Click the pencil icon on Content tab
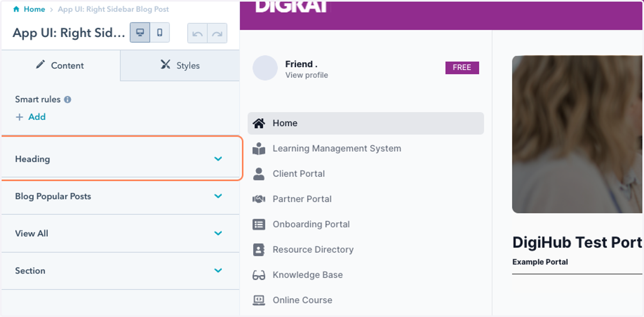This screenshot has width=644, height=317. click(40, 64)
